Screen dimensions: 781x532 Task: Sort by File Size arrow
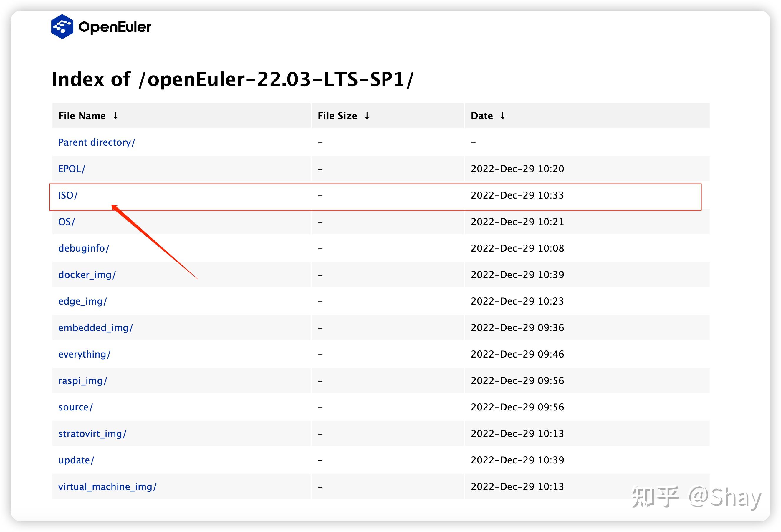click(x=367, y=116)
